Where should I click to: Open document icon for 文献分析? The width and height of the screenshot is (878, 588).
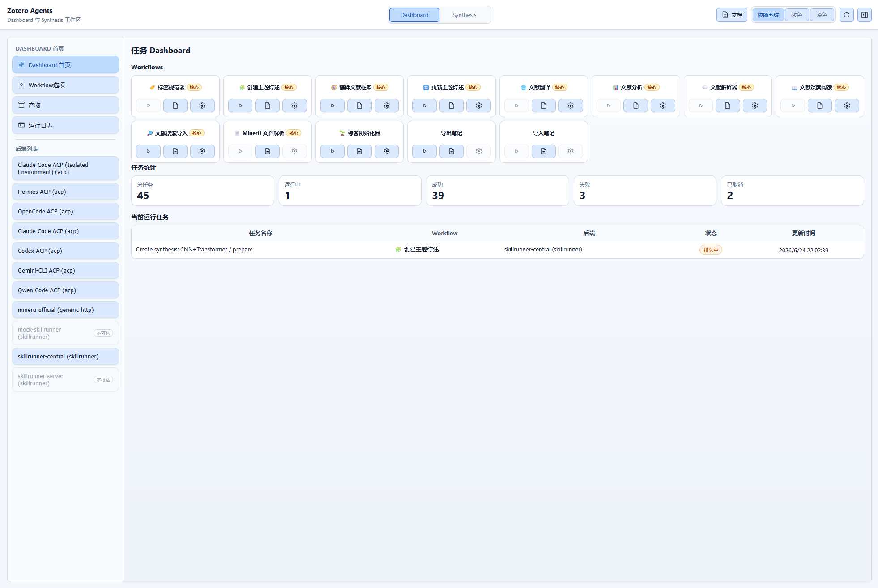click(636, 106)
